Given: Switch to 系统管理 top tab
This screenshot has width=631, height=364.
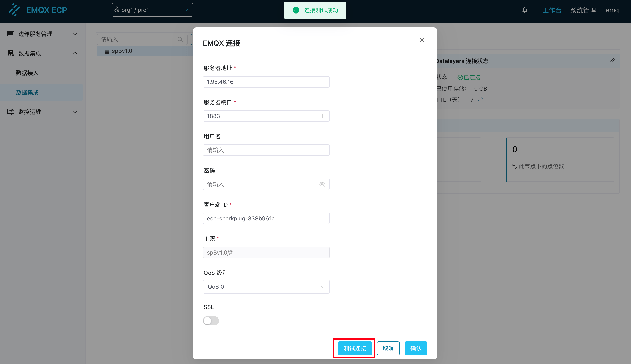Looking at the screenshot, I should click(x=583, y=10).
